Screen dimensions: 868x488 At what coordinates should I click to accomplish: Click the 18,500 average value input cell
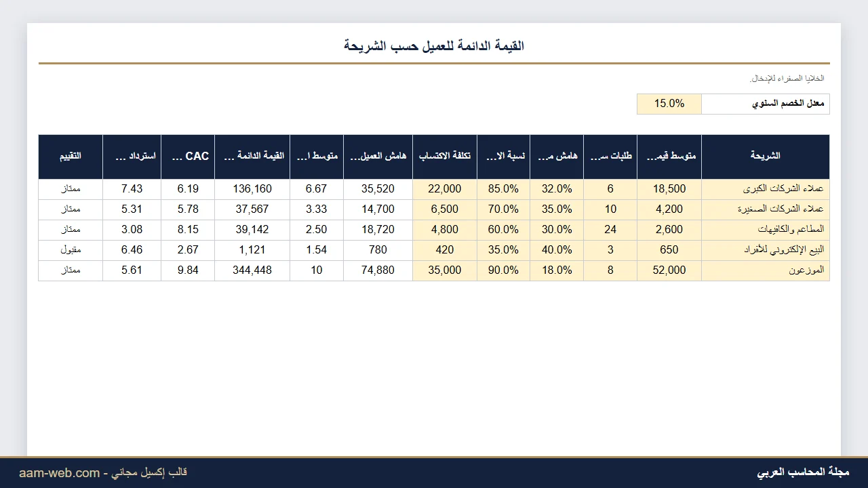tap(669, 189)
